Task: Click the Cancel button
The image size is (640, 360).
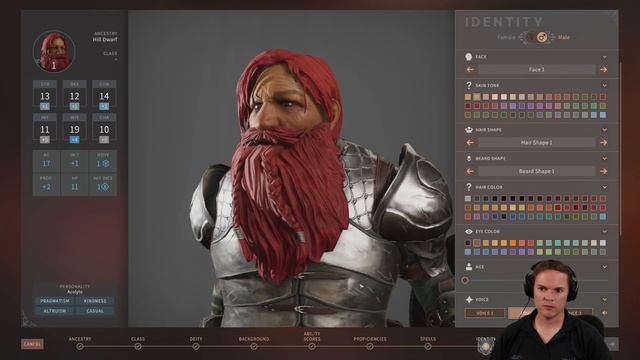Action: tap(32, 344)
